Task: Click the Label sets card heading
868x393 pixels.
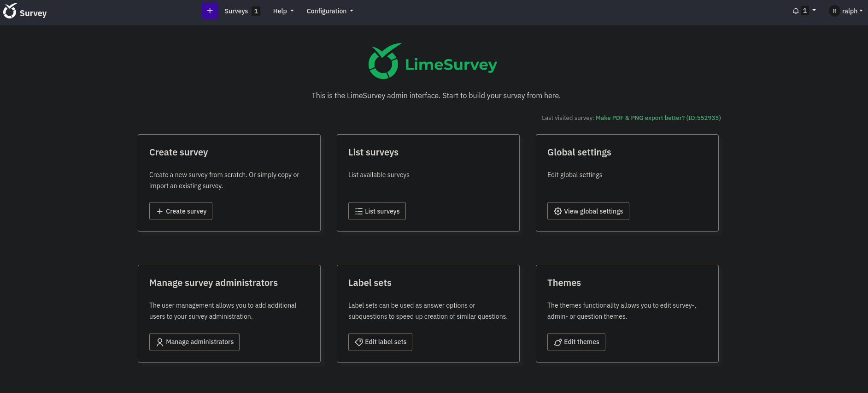Action: coord(369,283)
